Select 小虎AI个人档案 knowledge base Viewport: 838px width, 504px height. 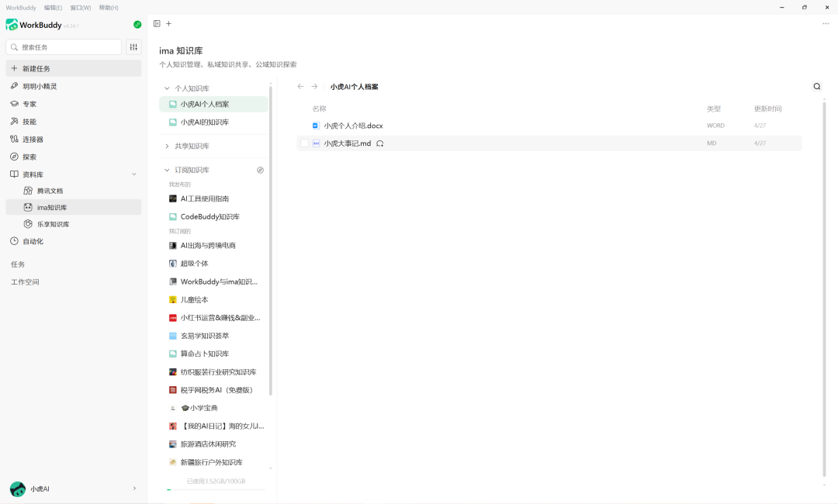pyautogui.click(x=213, y=104)
